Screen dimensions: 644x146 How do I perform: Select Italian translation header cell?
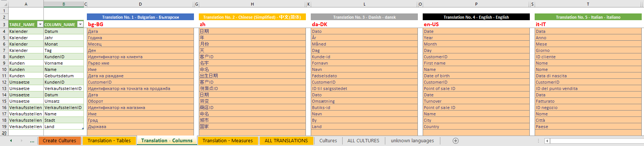(588, 17)
